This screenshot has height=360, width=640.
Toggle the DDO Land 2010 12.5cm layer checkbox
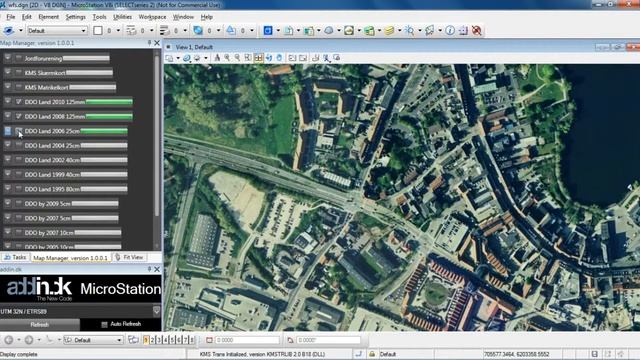19,102
